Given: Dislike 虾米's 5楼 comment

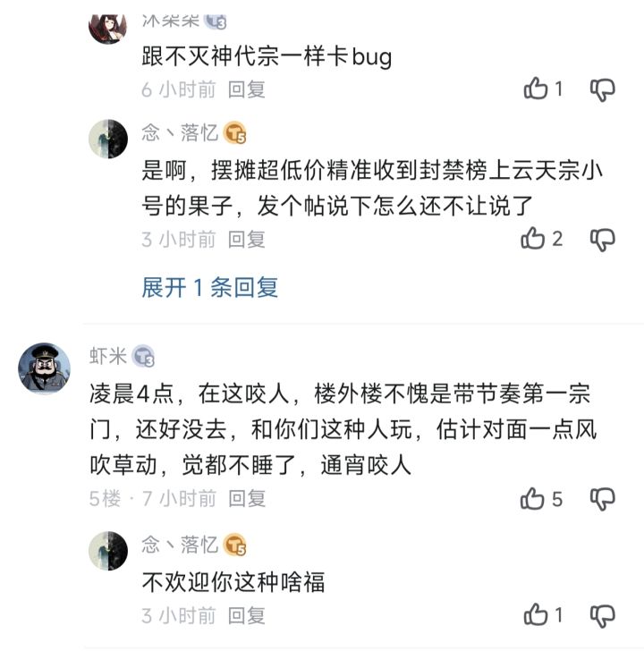Looking at the screenshot, I should 604,498.
